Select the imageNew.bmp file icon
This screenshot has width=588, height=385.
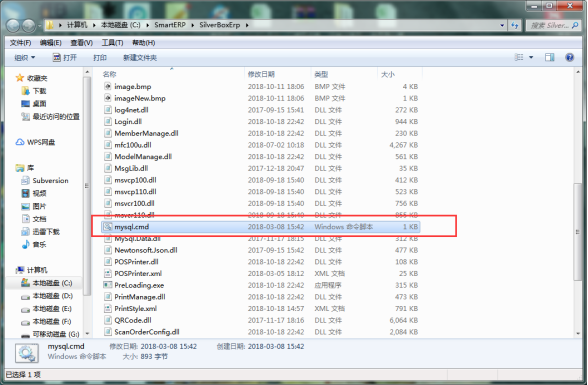click(108, 98)
